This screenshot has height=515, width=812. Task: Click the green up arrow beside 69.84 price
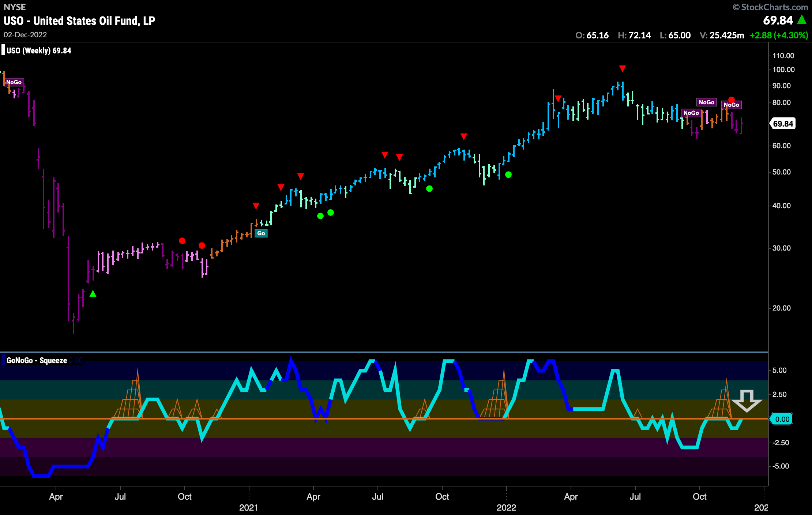[802, 19]
